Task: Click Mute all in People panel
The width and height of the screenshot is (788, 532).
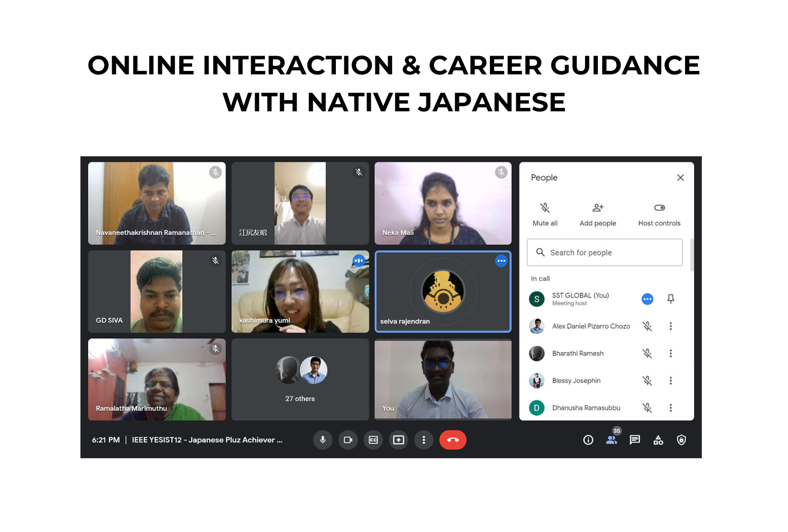Action: [x=545, y=214]
